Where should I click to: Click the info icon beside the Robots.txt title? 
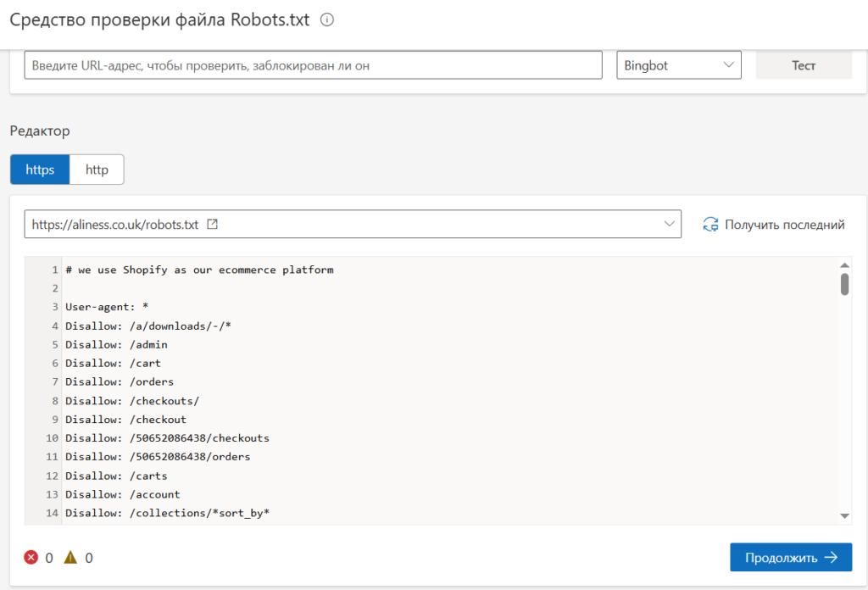(327, 20)
